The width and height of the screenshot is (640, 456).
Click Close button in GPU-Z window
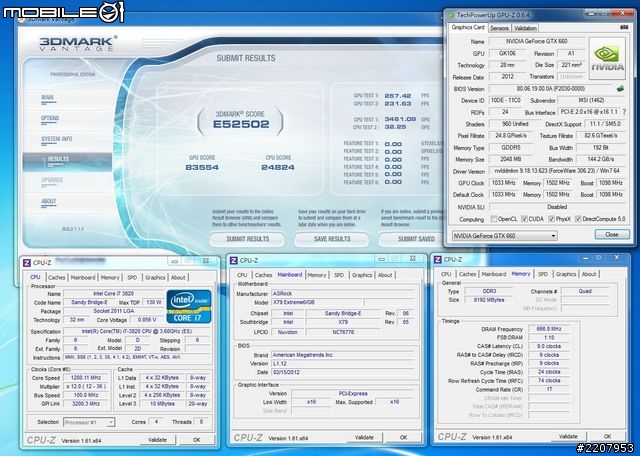(x=611, y=234)
